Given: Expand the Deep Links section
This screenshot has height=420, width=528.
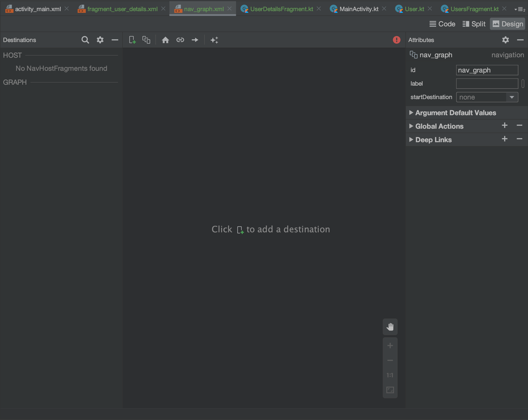Looking at the screenshot, I should point(412,140).
